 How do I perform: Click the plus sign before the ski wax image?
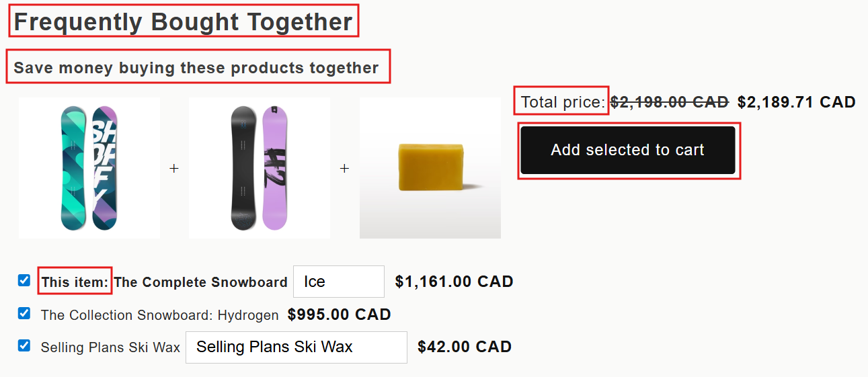point(344,169)
